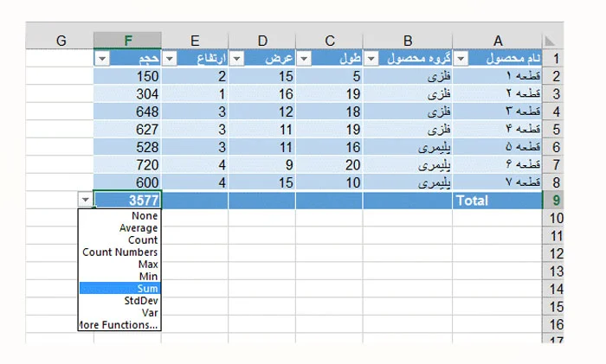Open the filter dropdown for نام محصول column

[461, 59]
